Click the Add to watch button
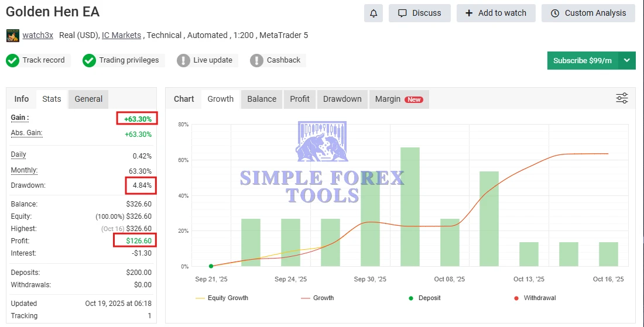This screenshot has width=644, height=327. pyautogui.click(x=496, y=13)
